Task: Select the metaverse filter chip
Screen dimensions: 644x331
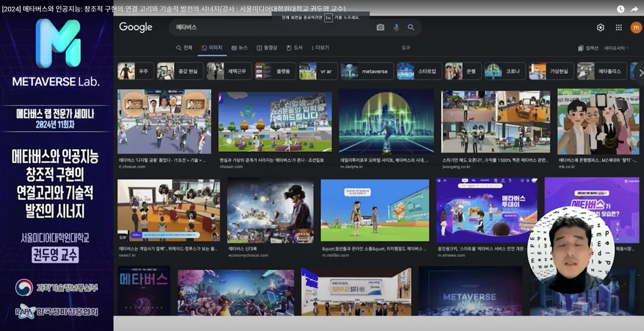Action: (x=367, y=71)
